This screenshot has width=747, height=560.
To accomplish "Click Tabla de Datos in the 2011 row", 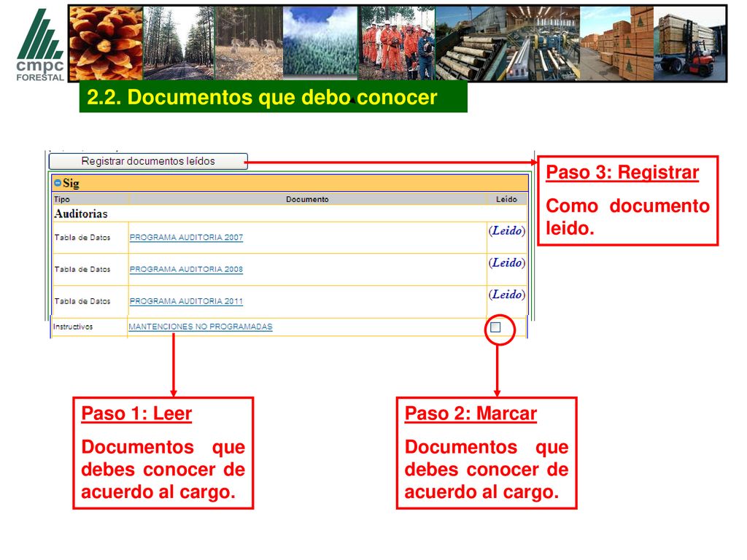I will click(82, 301).
